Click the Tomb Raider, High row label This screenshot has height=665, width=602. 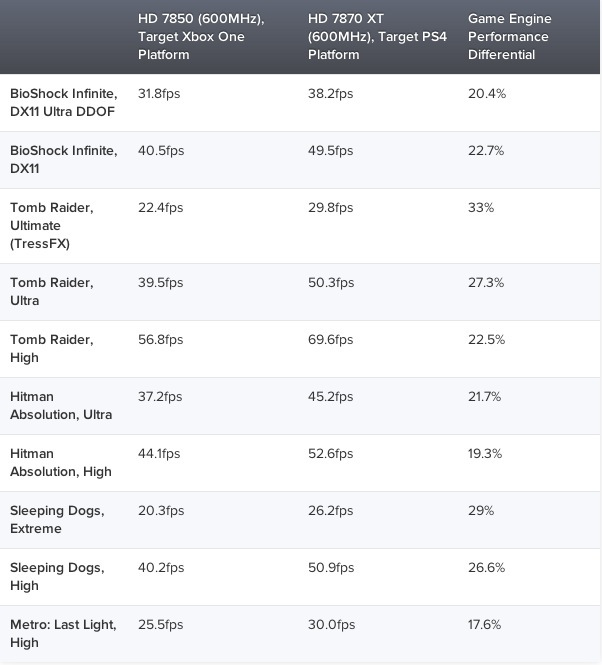pos(52,348)
